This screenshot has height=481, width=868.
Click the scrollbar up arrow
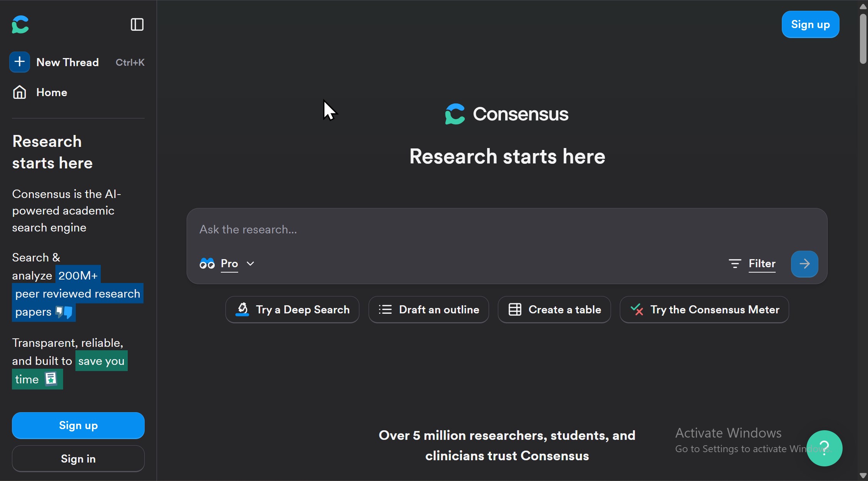click(x=863, y=6)
